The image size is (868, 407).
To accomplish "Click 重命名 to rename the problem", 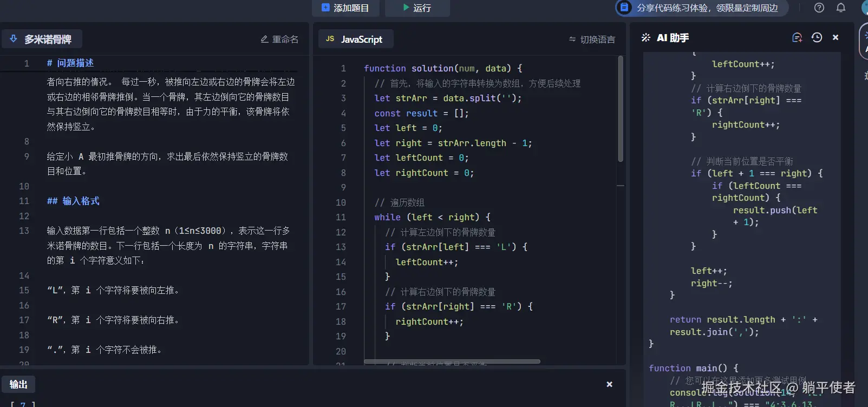I will point(279,39).
